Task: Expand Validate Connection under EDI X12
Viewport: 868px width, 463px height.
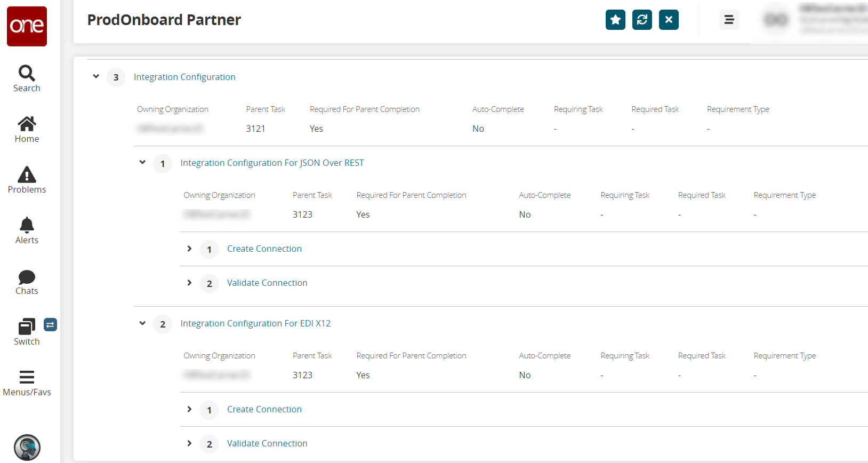Action: coord(189,443)
